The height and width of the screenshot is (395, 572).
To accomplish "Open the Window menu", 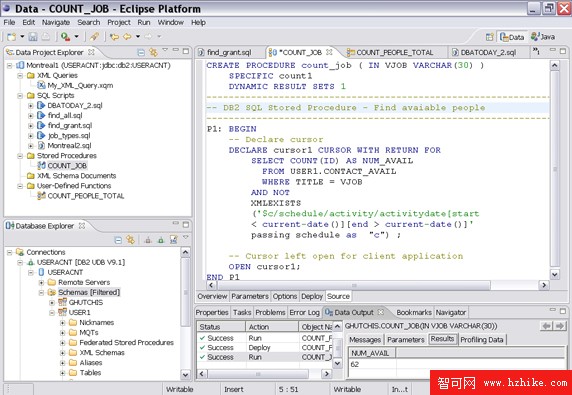I will point(170,23).
